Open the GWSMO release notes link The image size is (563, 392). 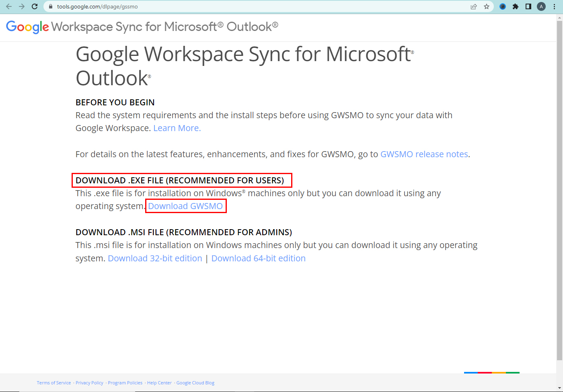click(424, 154)
